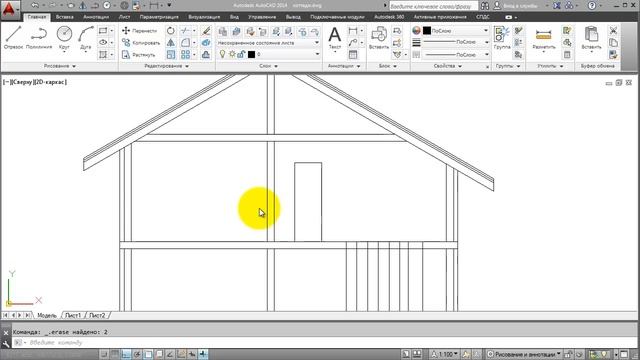The height and width of the screenshot is (360, 640).
Task: Open the Вставка ribbon tab
Action: 64,17
